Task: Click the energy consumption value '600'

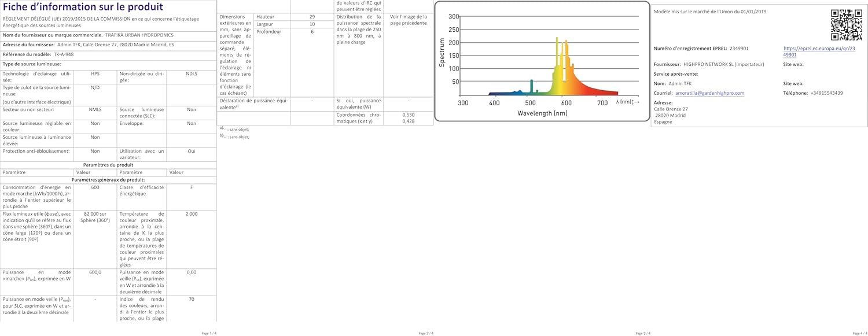Action: (95, 187)
